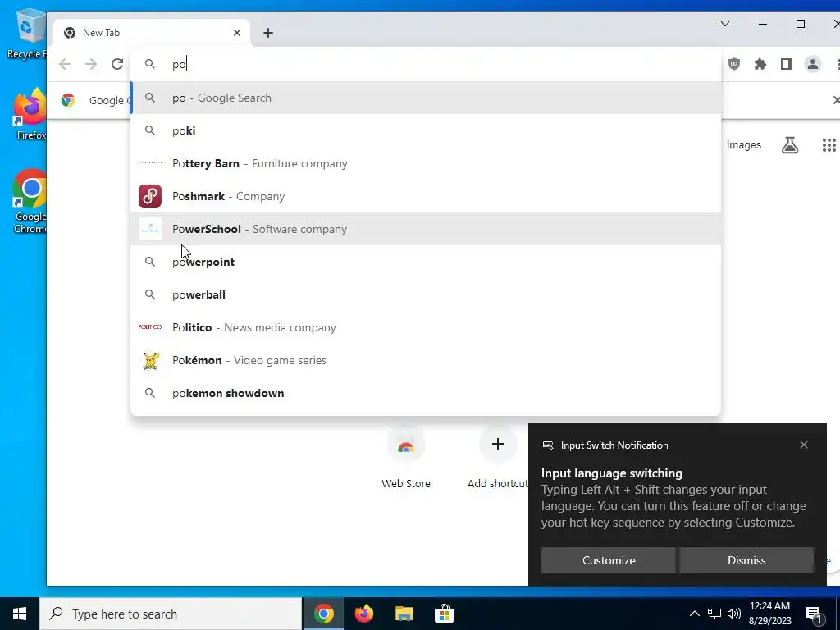The width and height of the screenshot is (840, 630).
Task: Close the New Tab tab
Action: (237, 33)
